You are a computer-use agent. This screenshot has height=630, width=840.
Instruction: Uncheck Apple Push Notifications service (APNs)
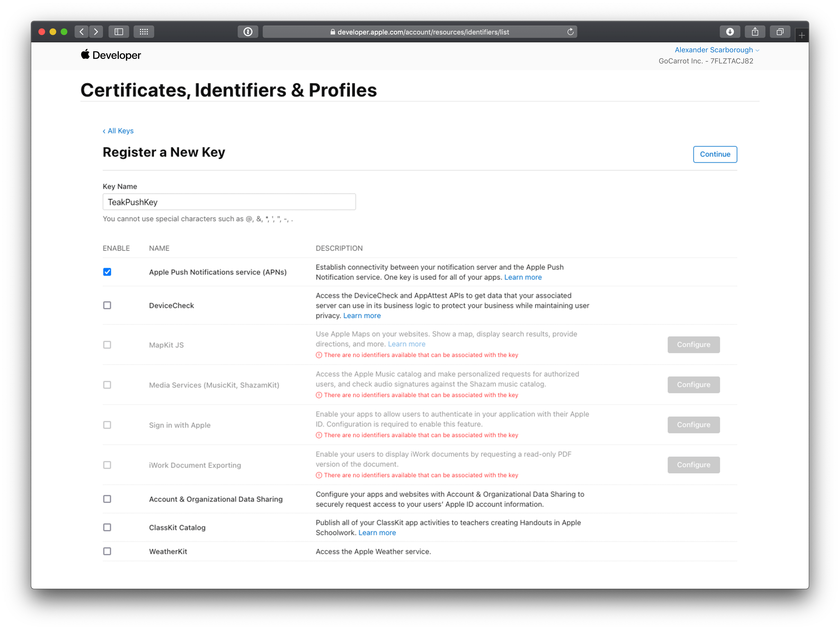pyautogui.click(x=107, y=272)
